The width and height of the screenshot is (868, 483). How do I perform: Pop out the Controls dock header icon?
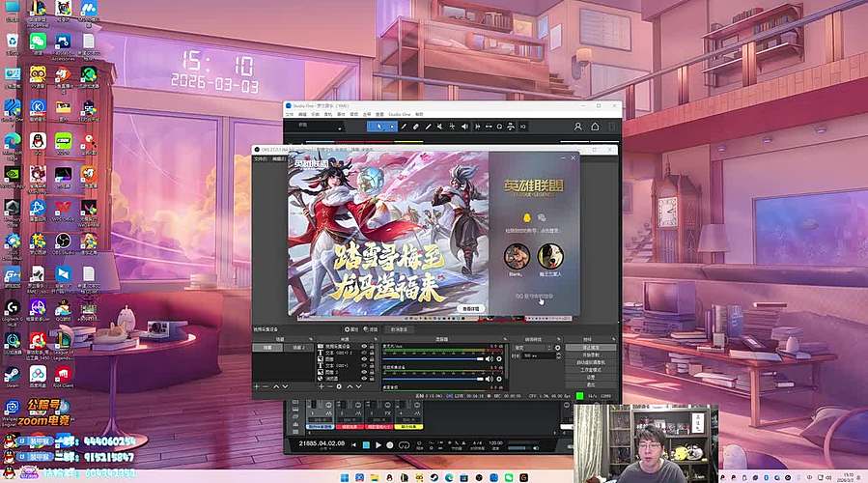(x=613, y=339)
